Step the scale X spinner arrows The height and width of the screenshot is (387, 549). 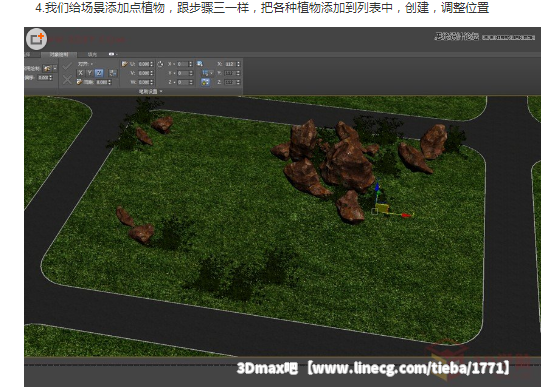point(238,64)
